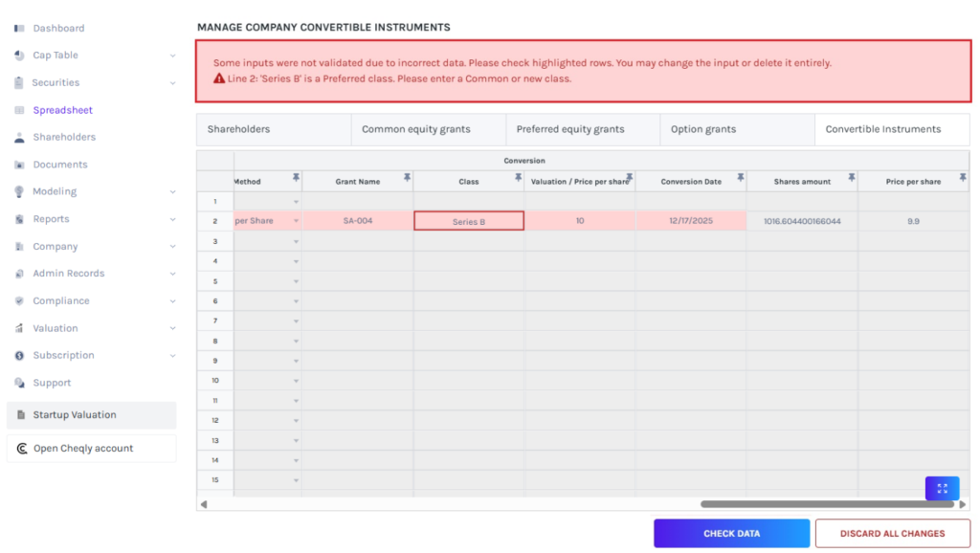The width and height of the screenshot is (980, 553).
Task: Click the expand-to-fullscreen icon above the scrollbar
Action: (x=941, y=488)
